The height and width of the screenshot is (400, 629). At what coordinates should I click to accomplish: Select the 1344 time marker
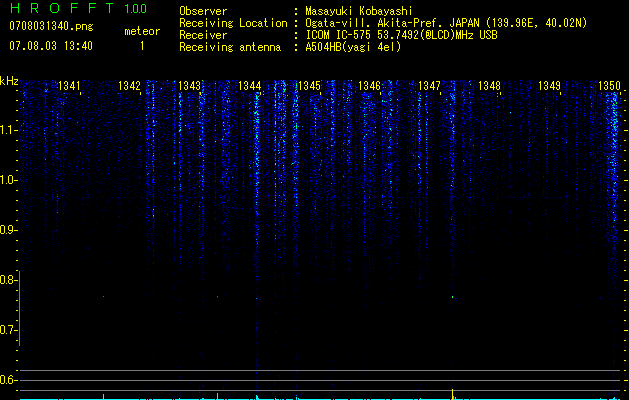pyautogui.click(x=249, y=86)
